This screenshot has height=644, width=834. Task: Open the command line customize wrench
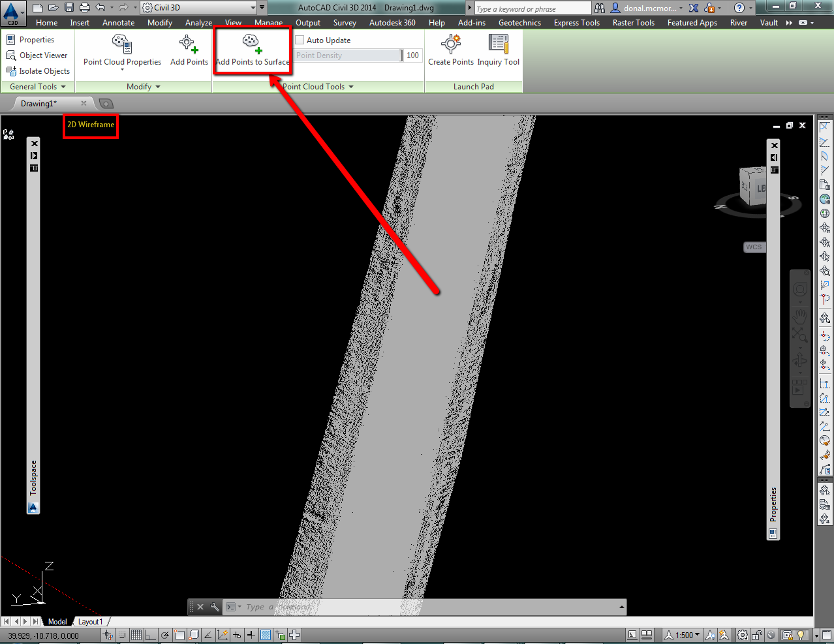(x=215, y=607)
